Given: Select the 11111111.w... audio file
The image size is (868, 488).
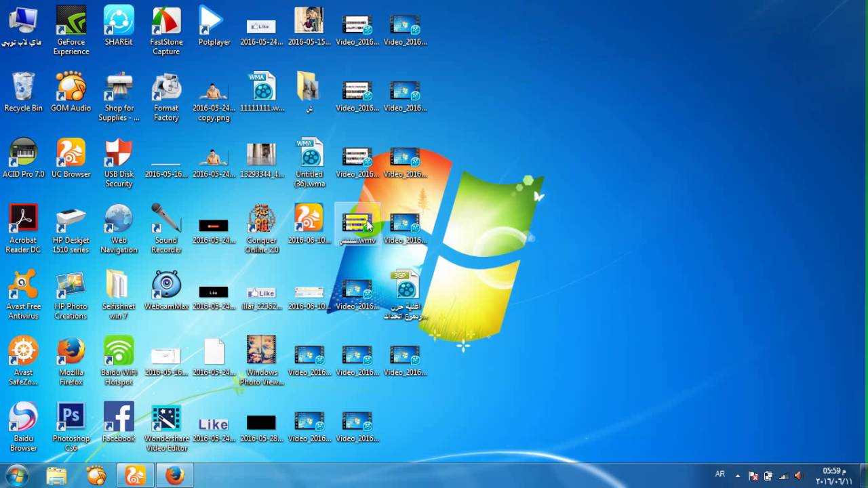Looking at the screenshot, I should tap(262, 91).
